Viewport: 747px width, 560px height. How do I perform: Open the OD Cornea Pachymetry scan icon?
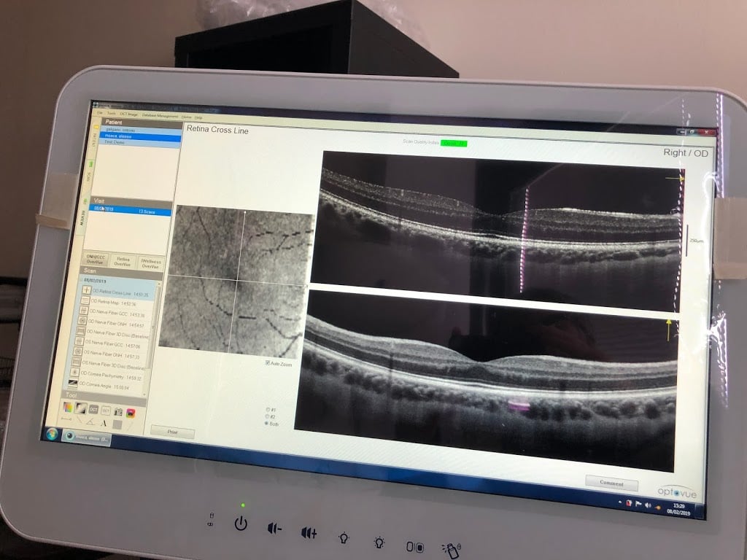click(x=75, y=372)
